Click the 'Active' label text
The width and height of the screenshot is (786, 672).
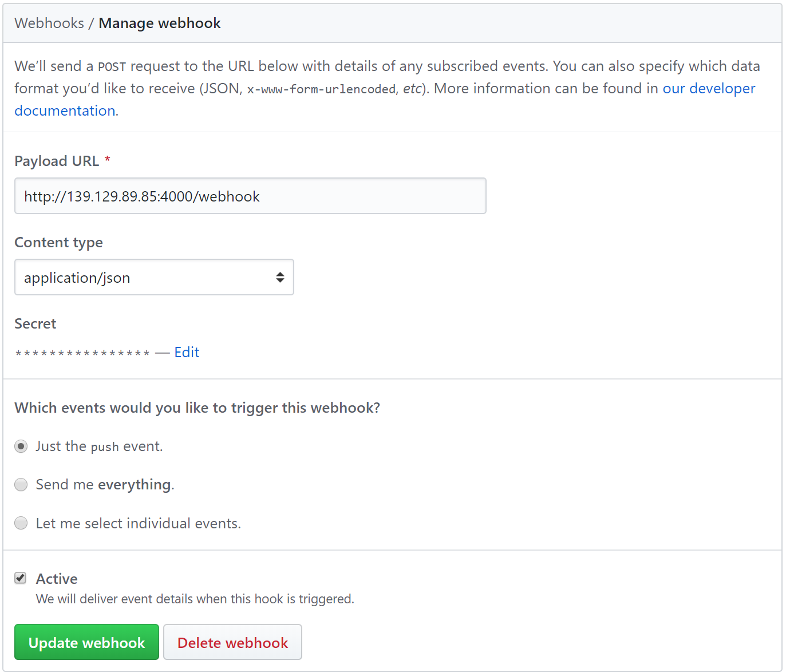tap(57, 578)
